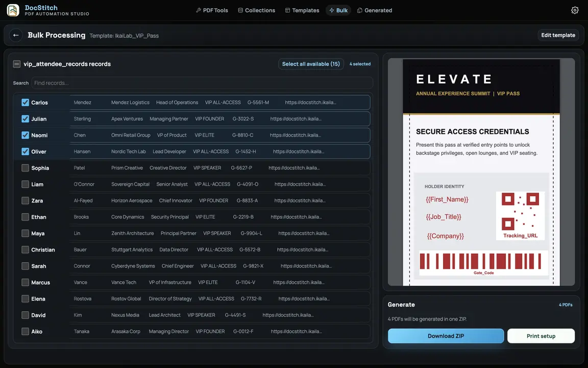This screenshot has width=588, height=368.
Task: Open the Templates tab
Action: click(x=302, y=10)
